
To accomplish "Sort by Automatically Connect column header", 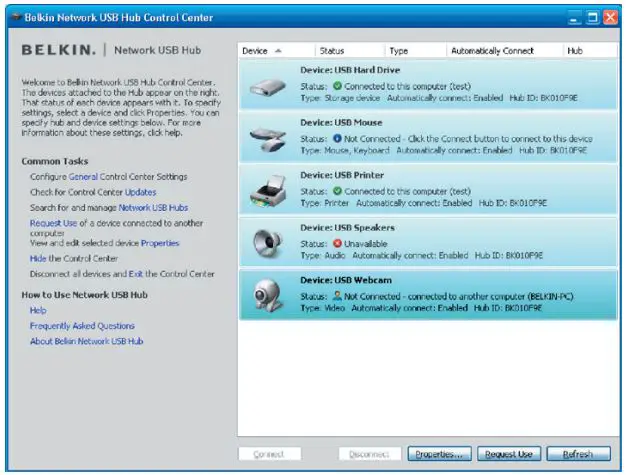I will click(x=504, y=51).
